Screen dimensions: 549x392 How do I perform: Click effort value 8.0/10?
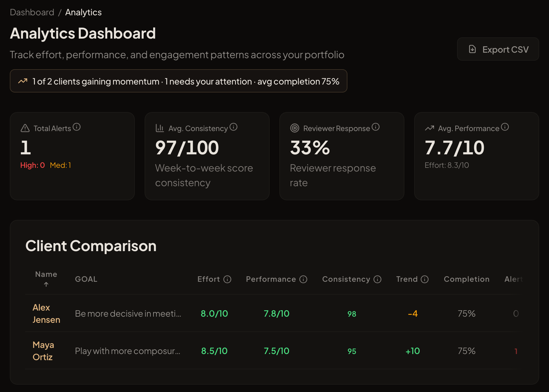[x=214, y=313]
